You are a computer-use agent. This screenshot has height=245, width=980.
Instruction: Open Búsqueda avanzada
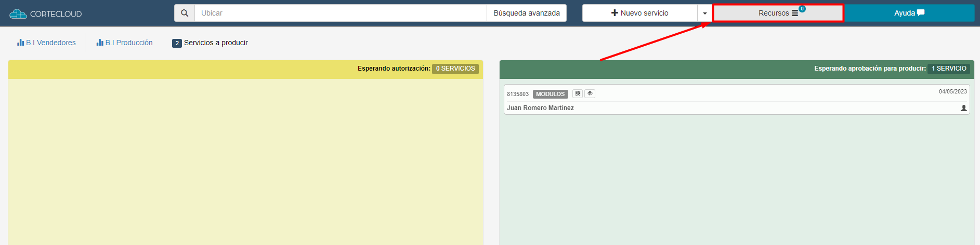pos(527,13)
